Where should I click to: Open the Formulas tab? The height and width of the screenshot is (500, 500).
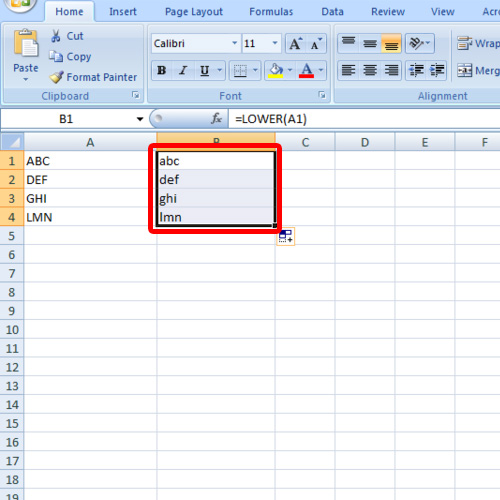pos(271,12)
